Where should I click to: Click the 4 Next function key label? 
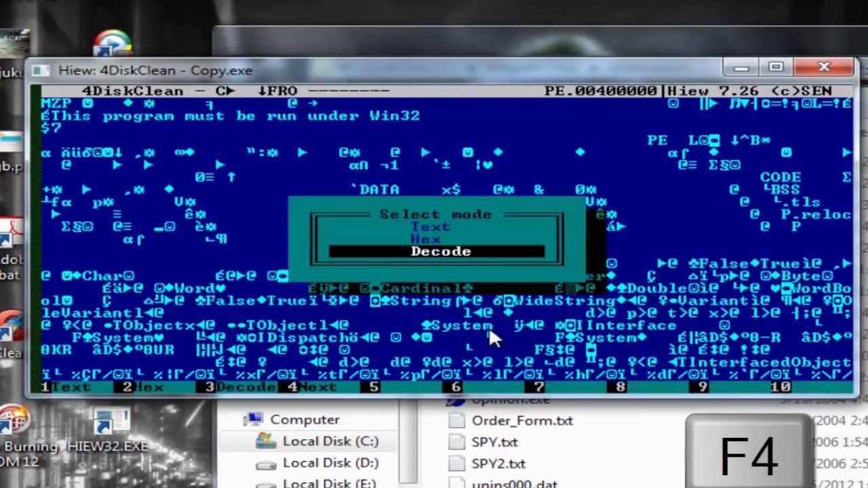point(312,387)
